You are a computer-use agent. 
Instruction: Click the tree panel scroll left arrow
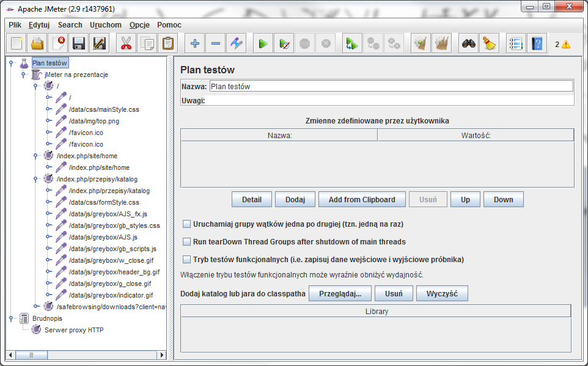tap(10, 355)
